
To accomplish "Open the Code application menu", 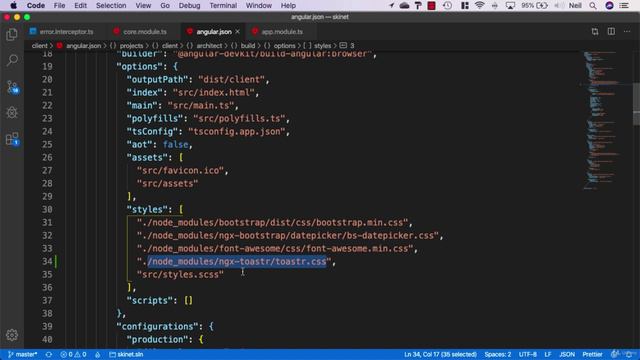I will pos(36,5).
